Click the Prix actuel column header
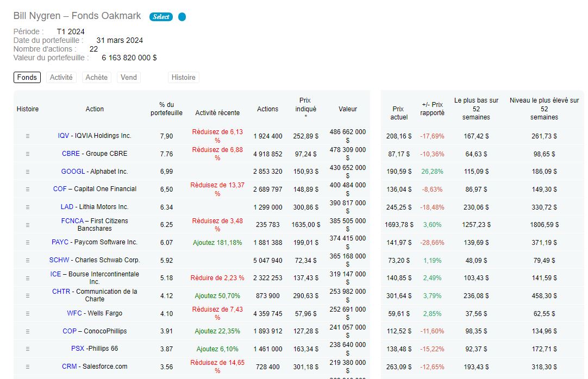The height and width of the screenshot is (379, 588). click(398, 113)
